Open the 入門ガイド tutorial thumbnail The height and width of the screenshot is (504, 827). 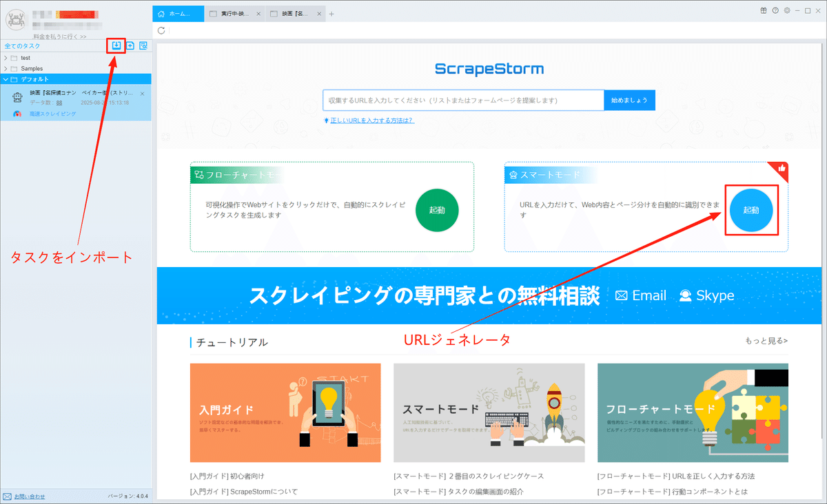click(x=285, y=413)
